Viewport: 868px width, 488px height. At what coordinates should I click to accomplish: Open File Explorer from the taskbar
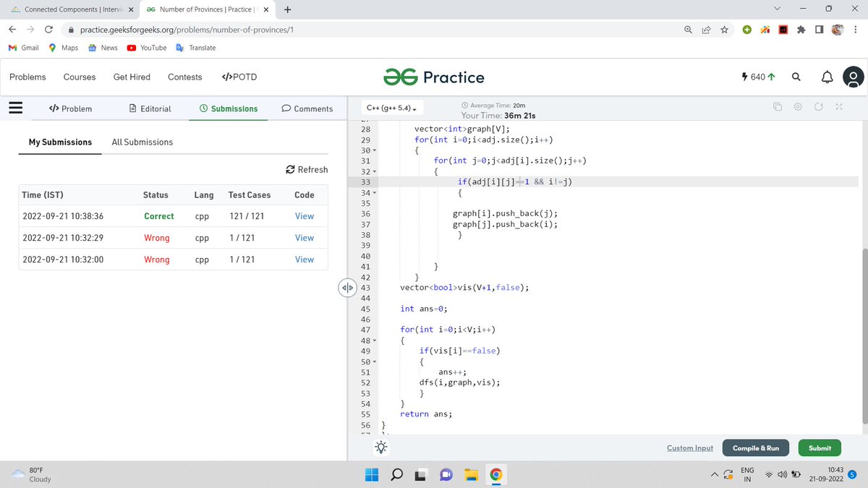(x=471, y=475)
